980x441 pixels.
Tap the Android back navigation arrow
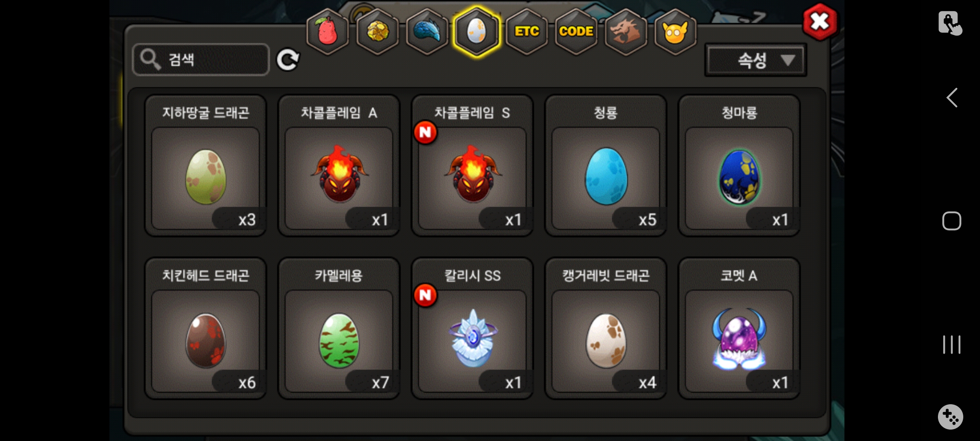pyautogui.click(x=952, y=98)
